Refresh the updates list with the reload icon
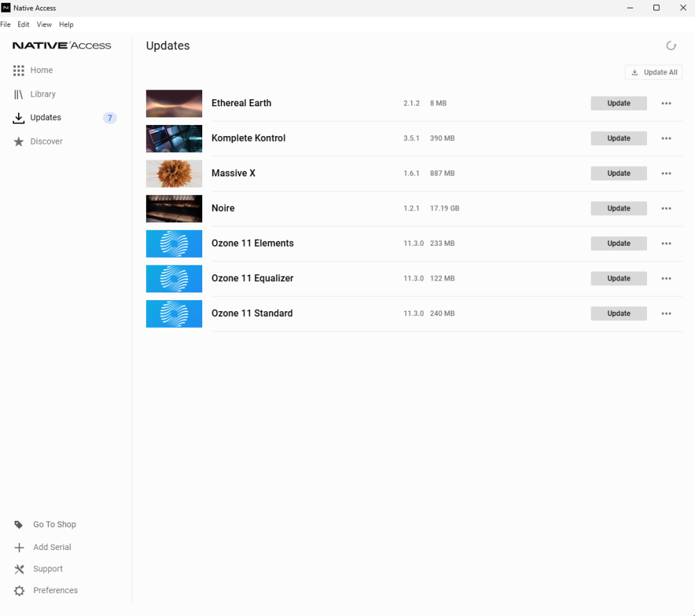Viewport: 695px width, 616px height. pos(671,46)
